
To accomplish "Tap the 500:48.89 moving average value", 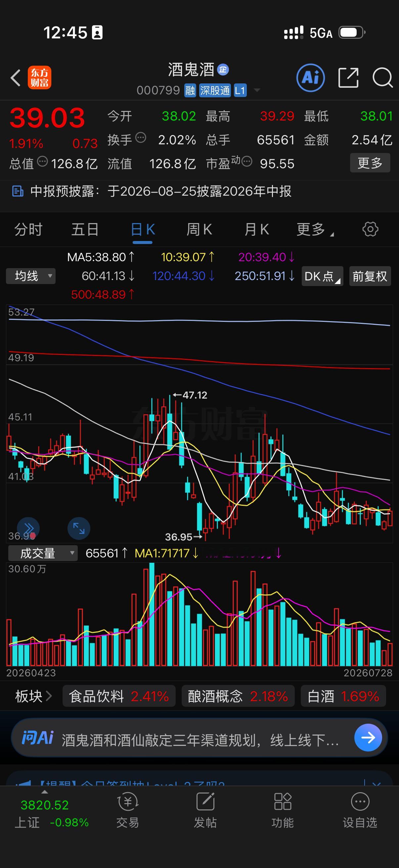I will tap(103, 295).
